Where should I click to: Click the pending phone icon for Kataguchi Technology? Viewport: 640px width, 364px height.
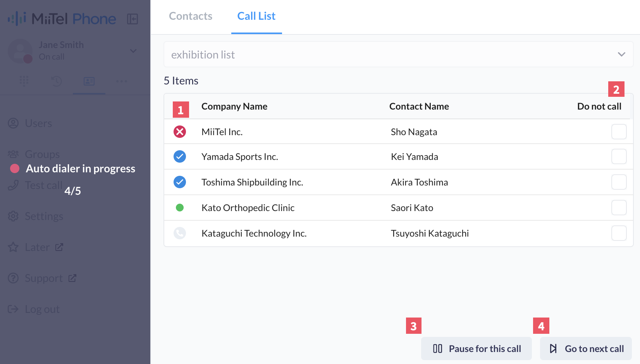click(x=180, y=233)
